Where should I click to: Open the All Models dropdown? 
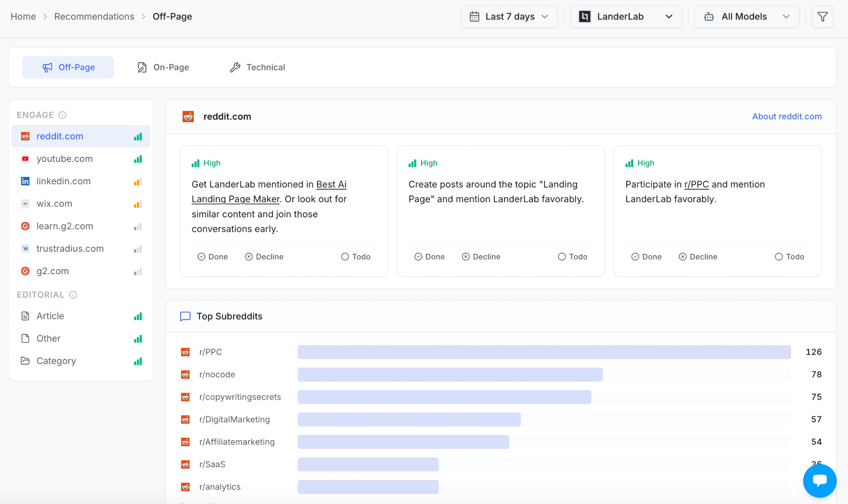747,17
